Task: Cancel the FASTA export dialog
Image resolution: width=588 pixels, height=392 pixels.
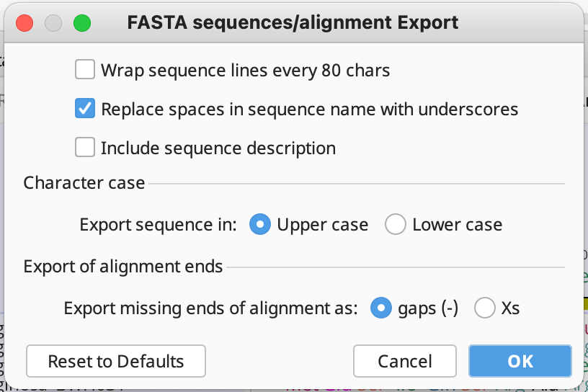Action: [x=405, y=361]
